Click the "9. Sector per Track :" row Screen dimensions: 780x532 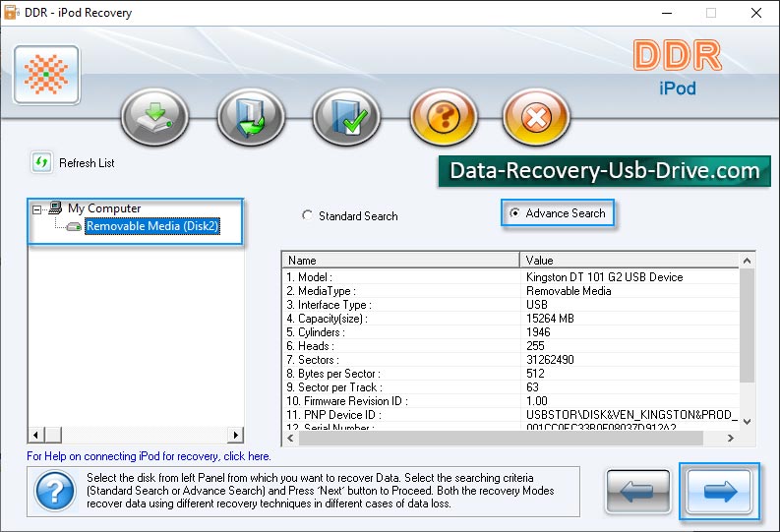point(510,387)
